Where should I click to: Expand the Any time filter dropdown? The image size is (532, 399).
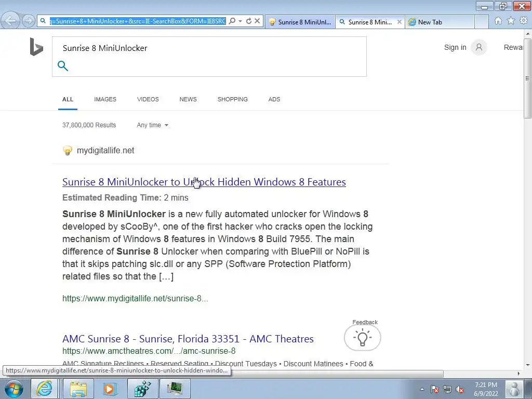coord(153,125)
